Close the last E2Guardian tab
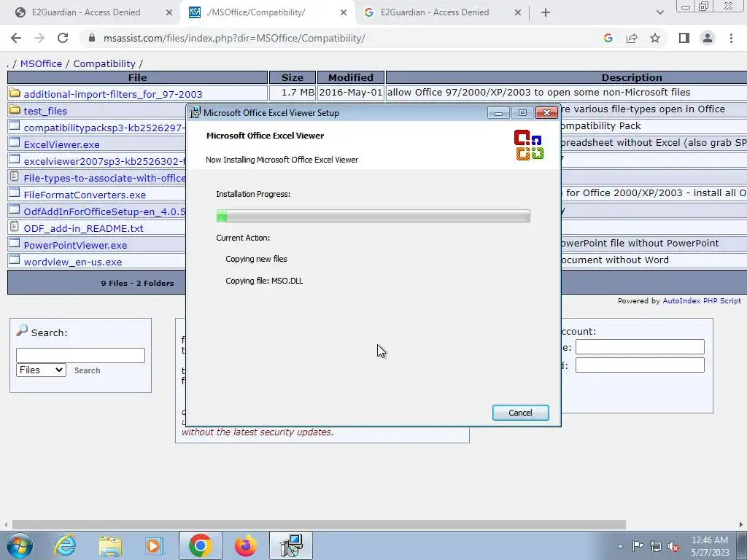The width and height of the screenshot is (747, 560). point(518,12)
